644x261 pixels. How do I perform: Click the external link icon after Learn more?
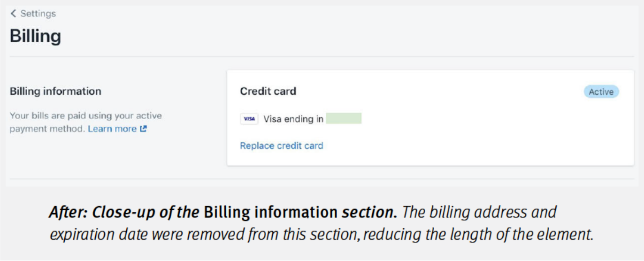coord(143,129)
